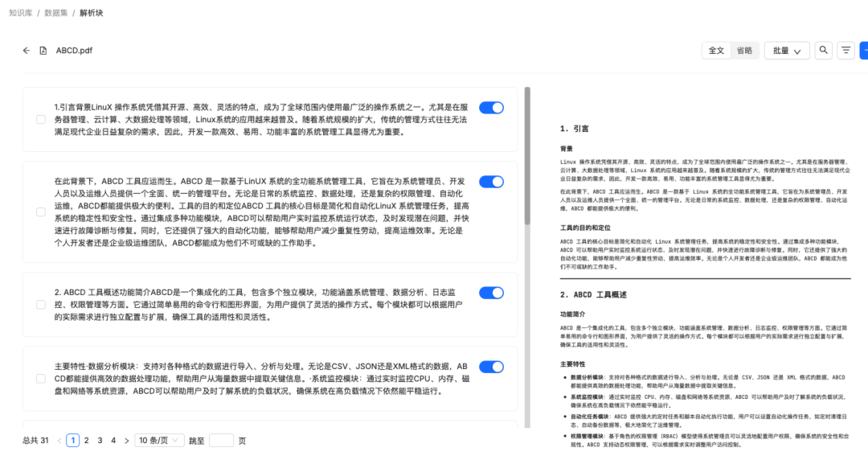Go to the next page with the right chevron
This screenshot has height=460, width=868.
(x=127, y=441)
